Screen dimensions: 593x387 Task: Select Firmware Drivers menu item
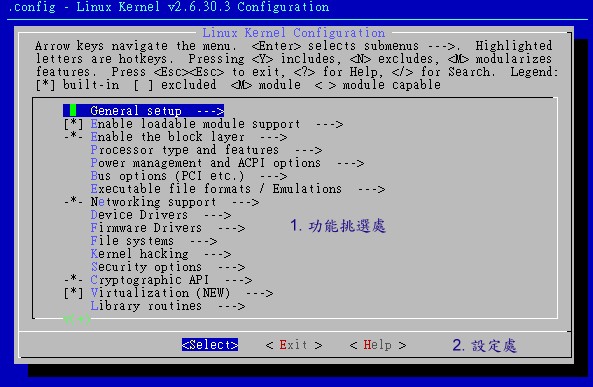[146, 228]
